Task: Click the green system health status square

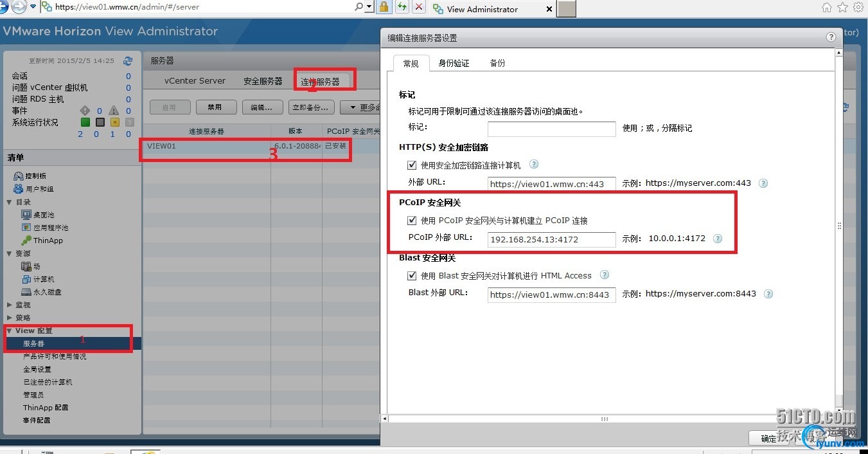Action: [x=85, y=122]
